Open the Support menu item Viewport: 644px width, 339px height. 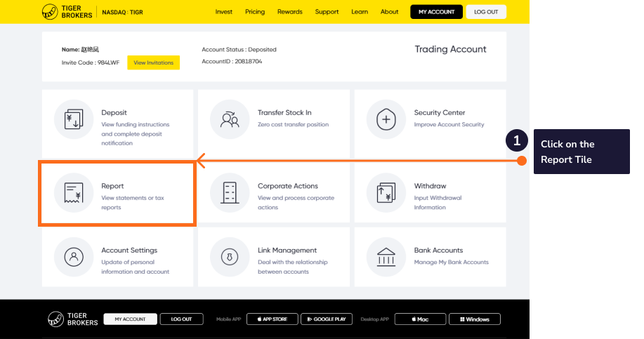coord(327,12)
